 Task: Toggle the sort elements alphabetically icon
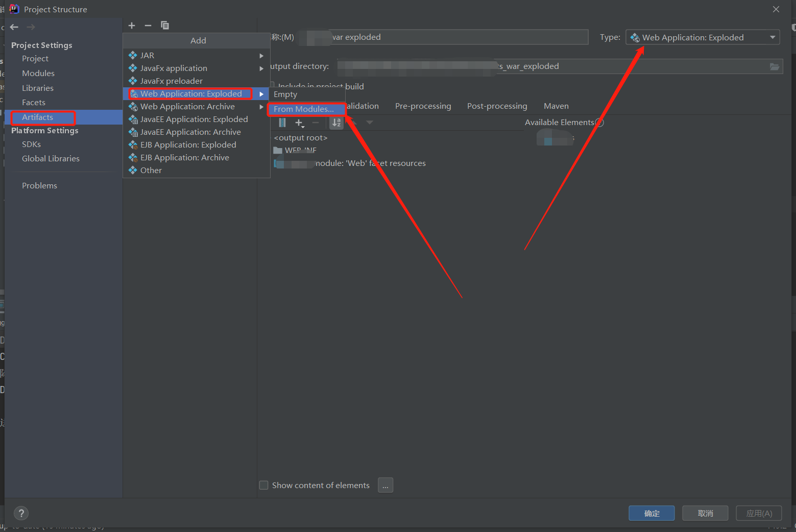coord(336,123)
